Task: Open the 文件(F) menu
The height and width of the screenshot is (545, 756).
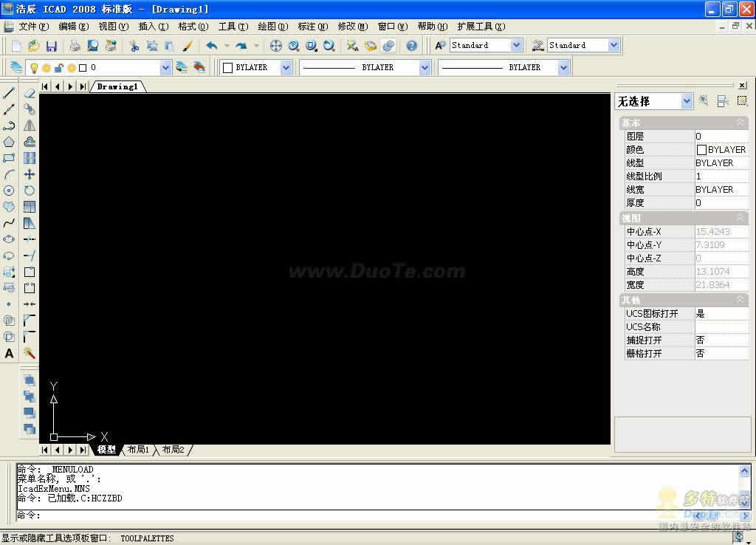Action: pyautogui.click(x=34, y=27)
